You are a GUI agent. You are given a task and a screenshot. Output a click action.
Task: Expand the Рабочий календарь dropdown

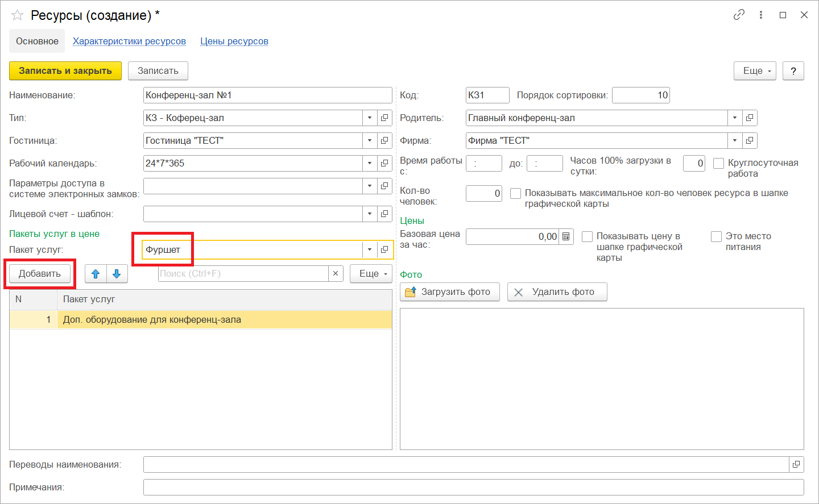[x=370, y=163]
